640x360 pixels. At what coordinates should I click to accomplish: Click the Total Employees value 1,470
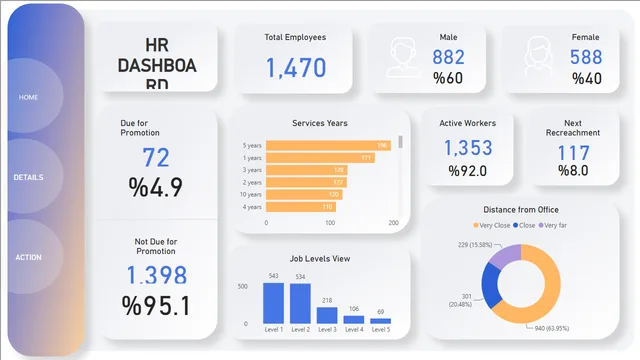point(296,68)
